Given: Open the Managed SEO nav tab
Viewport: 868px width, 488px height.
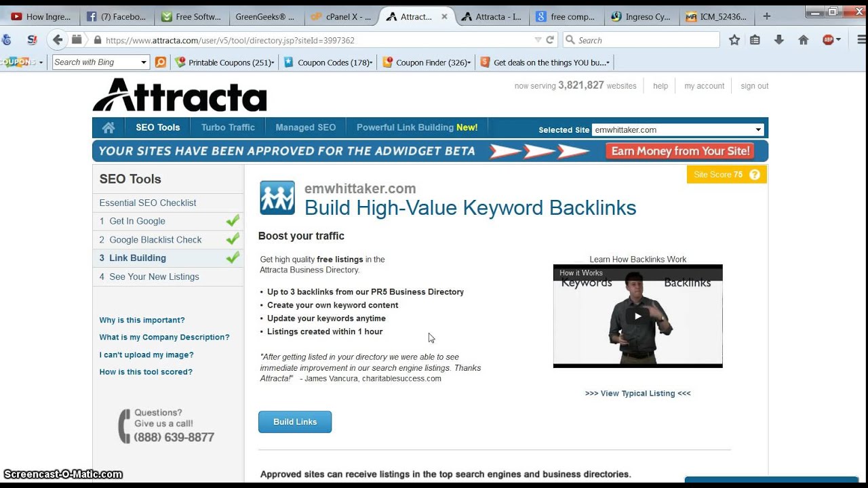Looking at the screenshot, I should [305, 127].
